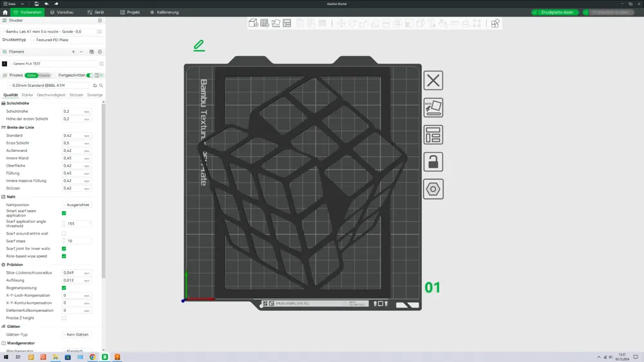Viewport: 644px width, 362px height.
Task: Remove plate with the X icon
Action: click(x=433, y=81)
